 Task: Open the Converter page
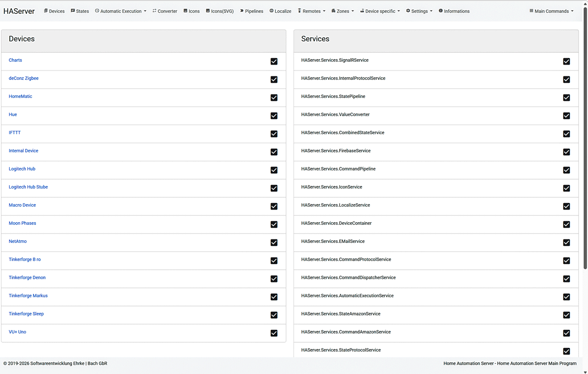(165, 11)
